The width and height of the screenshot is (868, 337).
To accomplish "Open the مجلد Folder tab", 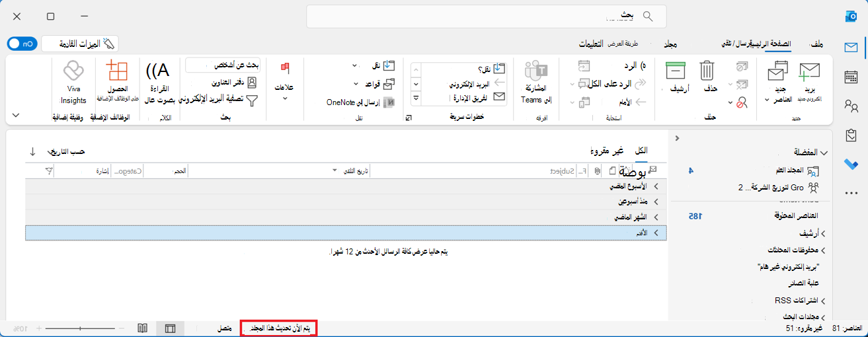I will (x=670, y=44).
